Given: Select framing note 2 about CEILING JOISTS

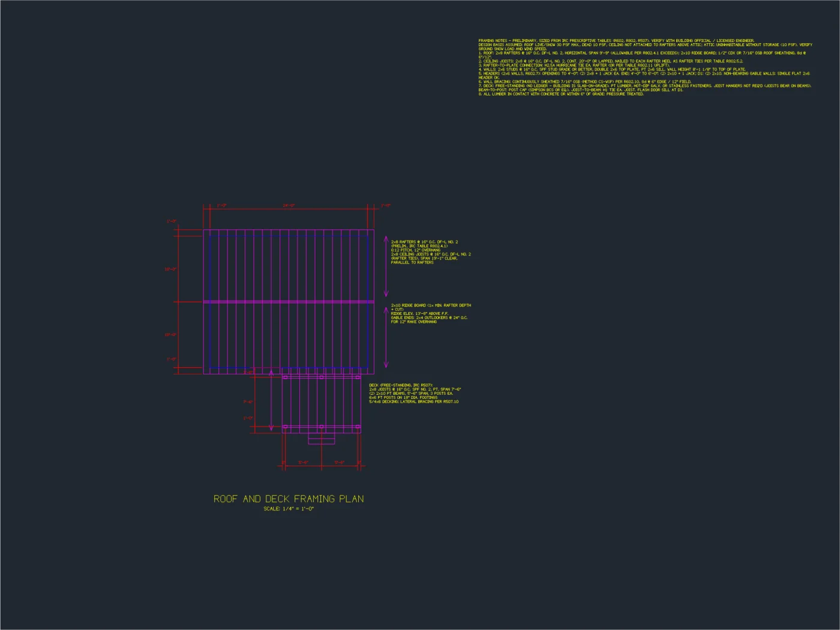Looking at the screenshot, I should (x=611, y=61).
